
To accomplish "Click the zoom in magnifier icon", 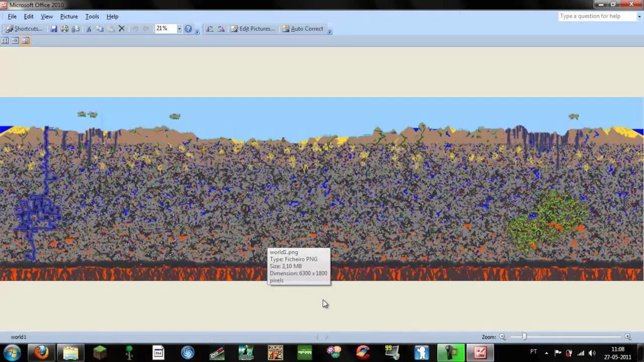I will click(628, 337).
